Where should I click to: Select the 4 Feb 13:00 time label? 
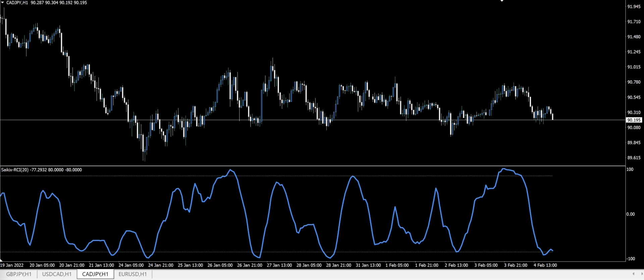pyautogui.click(x=545, y=265)
